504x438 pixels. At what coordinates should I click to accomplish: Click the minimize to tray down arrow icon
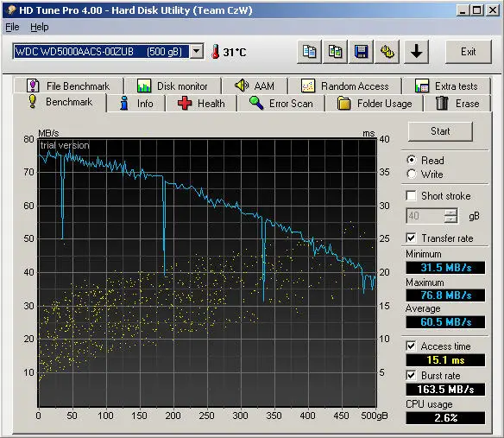(416, 52)
